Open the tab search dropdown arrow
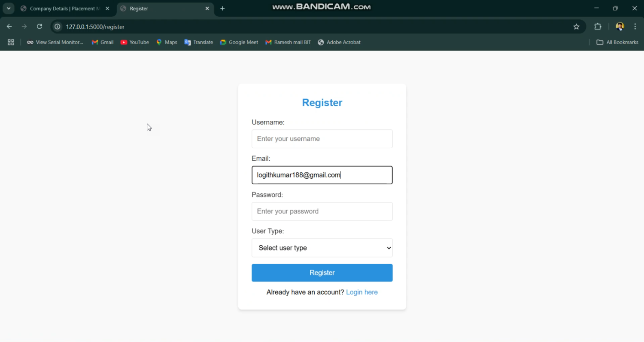Viewport: 644px width, 342px height. (9, 9)
